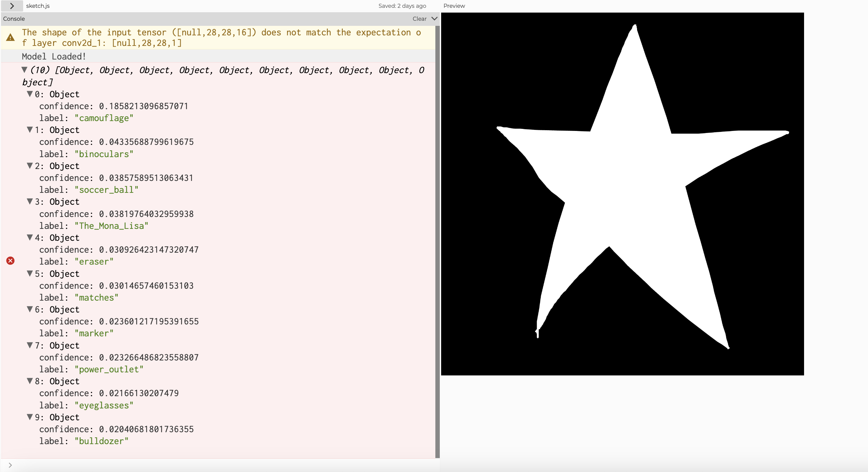Click the Preview panel label
The width and height of the screenshot is (868, 472).
click(454, 6)
